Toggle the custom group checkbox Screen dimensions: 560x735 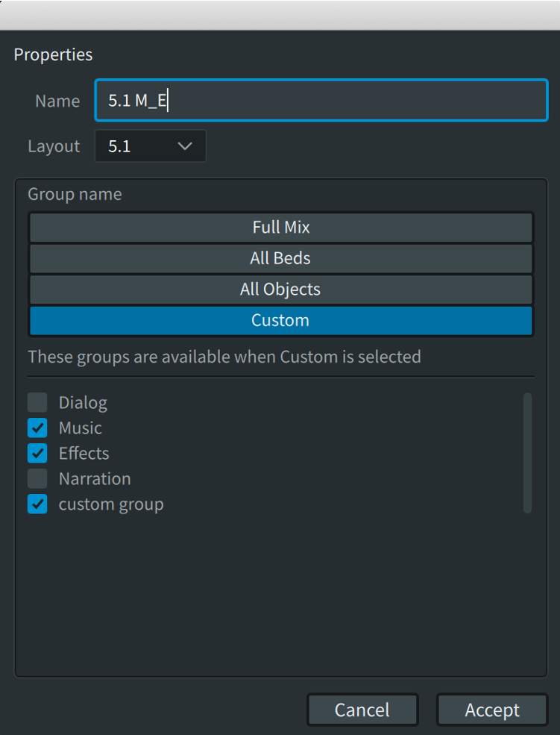pyautogui.click(x=37, y=504)
